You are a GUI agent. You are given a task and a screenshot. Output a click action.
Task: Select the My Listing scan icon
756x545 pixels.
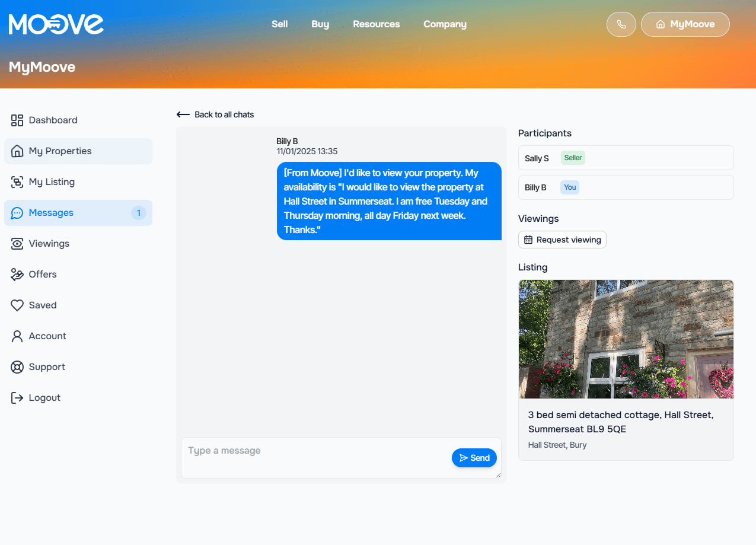coord(17,182)
